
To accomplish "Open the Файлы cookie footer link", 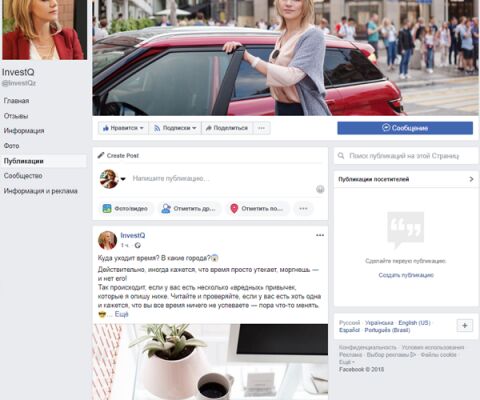I will (438, 355).
